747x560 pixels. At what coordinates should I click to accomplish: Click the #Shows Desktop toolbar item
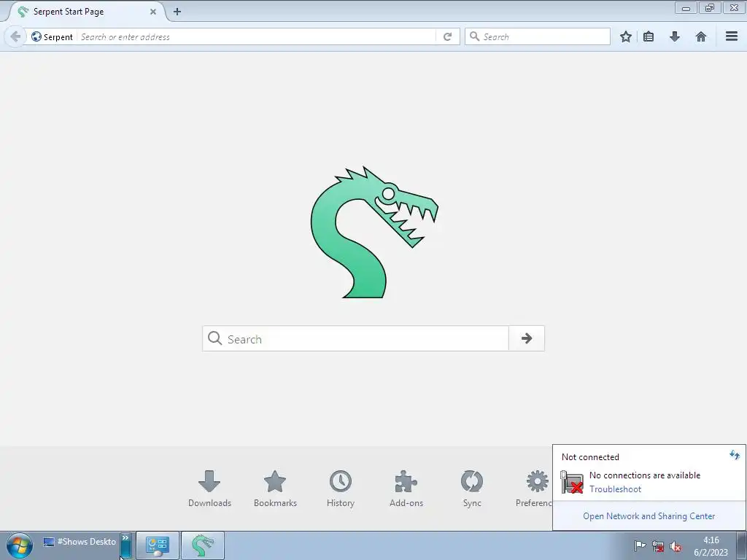(80, 542)
